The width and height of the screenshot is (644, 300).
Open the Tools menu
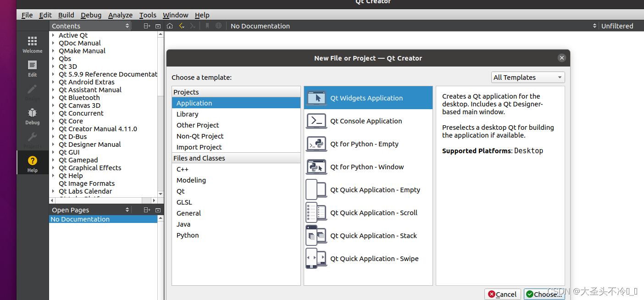(148, 15)
